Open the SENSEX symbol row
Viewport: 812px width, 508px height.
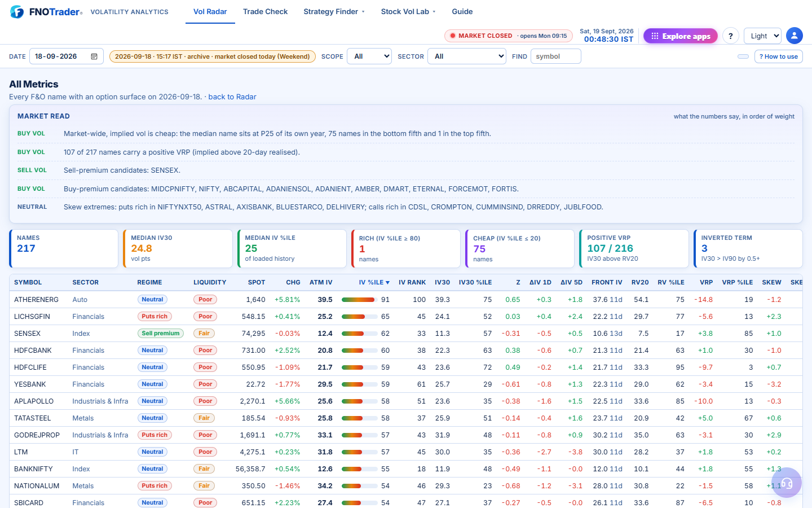(x=27, y=334)
